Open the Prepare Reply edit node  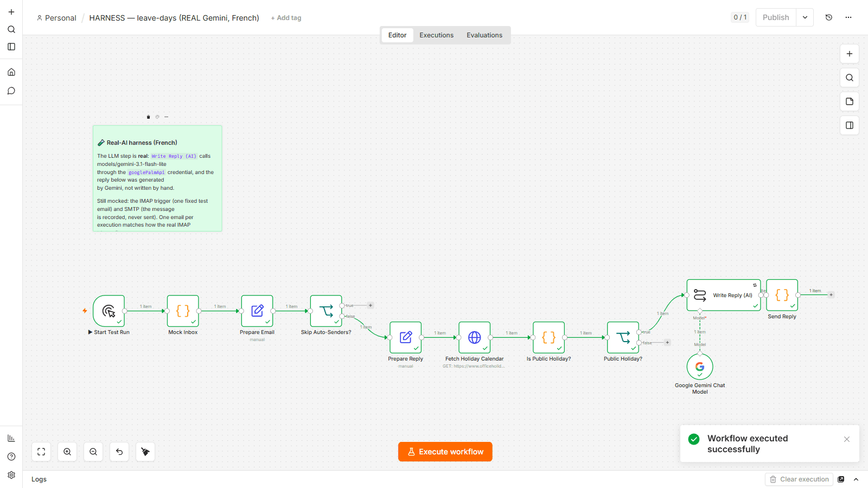pos(406,337)
